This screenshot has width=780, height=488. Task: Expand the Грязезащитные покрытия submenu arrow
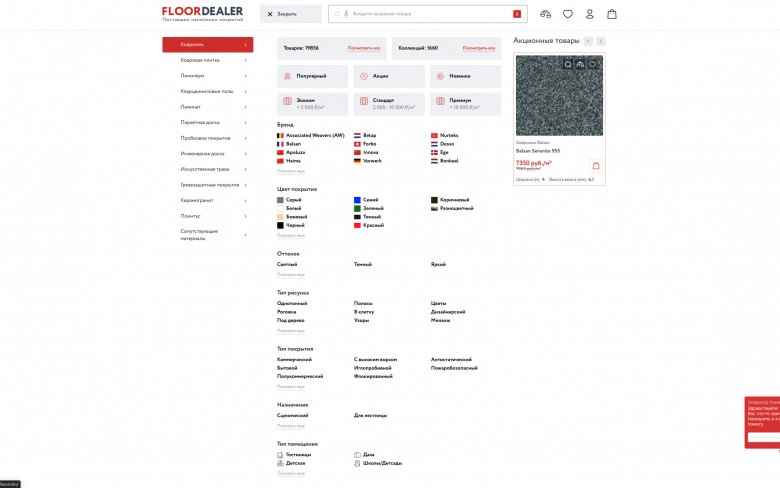point(246,185)
